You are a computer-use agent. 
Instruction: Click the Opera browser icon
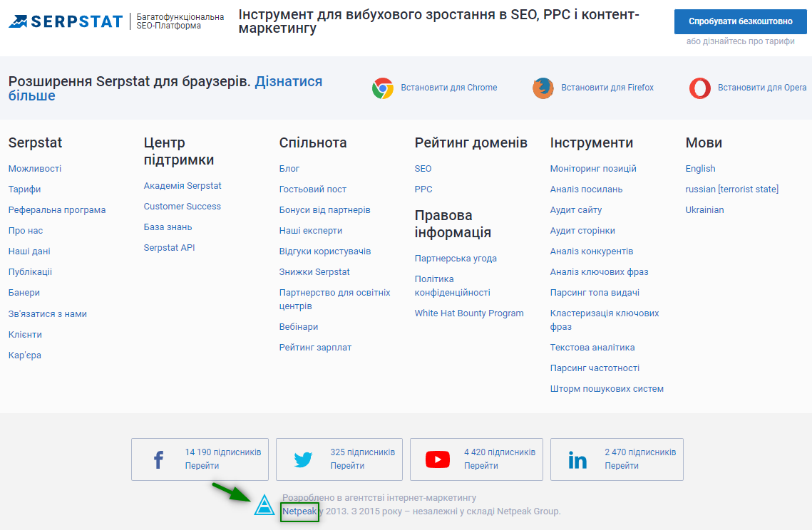(x=700, y=88)
